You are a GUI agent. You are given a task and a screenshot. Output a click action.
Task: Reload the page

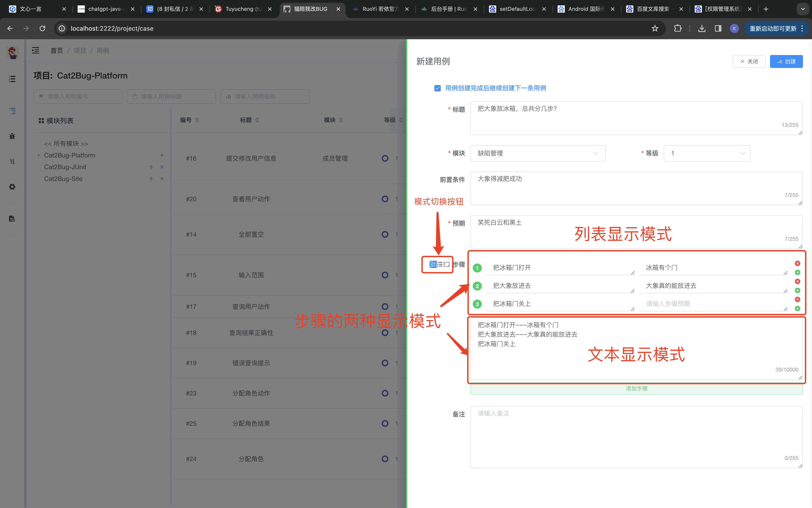pos(42,29)
